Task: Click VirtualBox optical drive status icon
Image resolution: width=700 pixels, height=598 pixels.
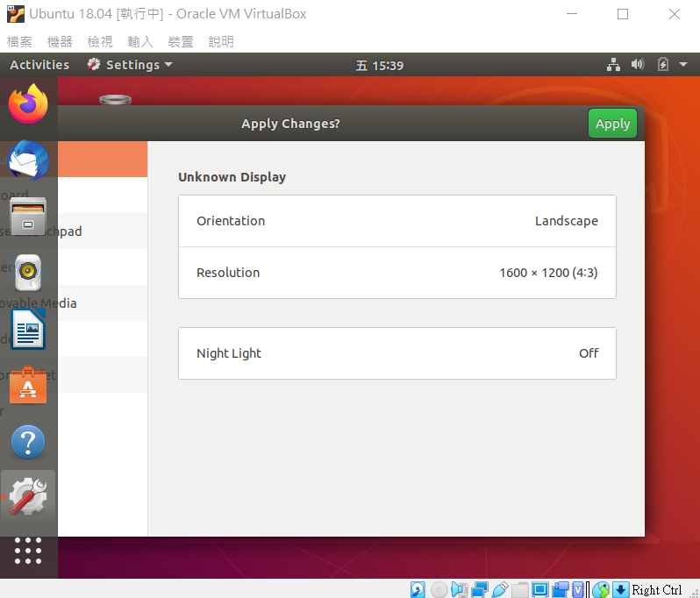Action: tap(439, 589)
